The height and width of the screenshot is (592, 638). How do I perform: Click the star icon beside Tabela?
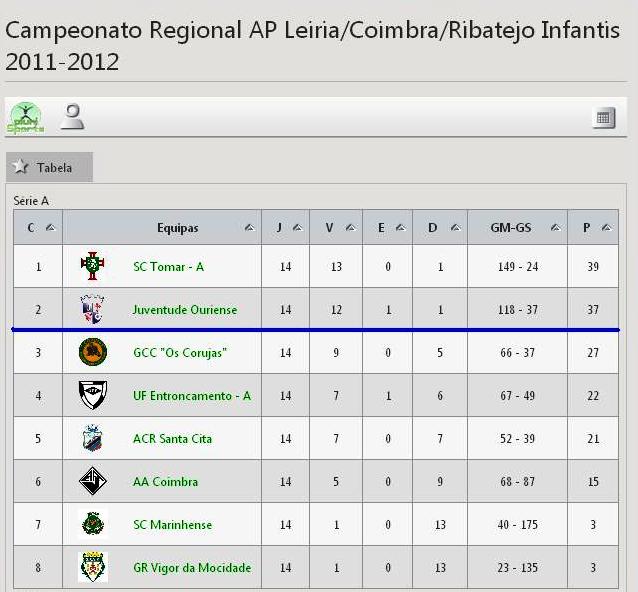(20, 166)
